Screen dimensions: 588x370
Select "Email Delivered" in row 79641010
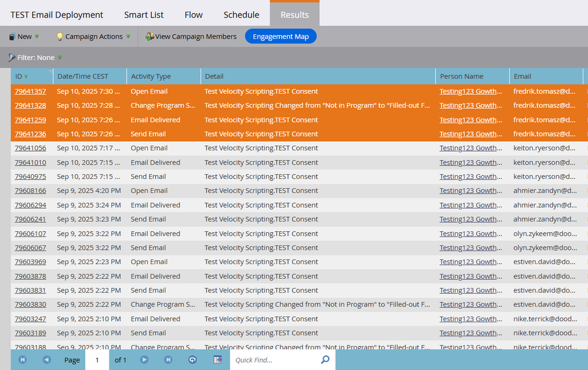155,162
